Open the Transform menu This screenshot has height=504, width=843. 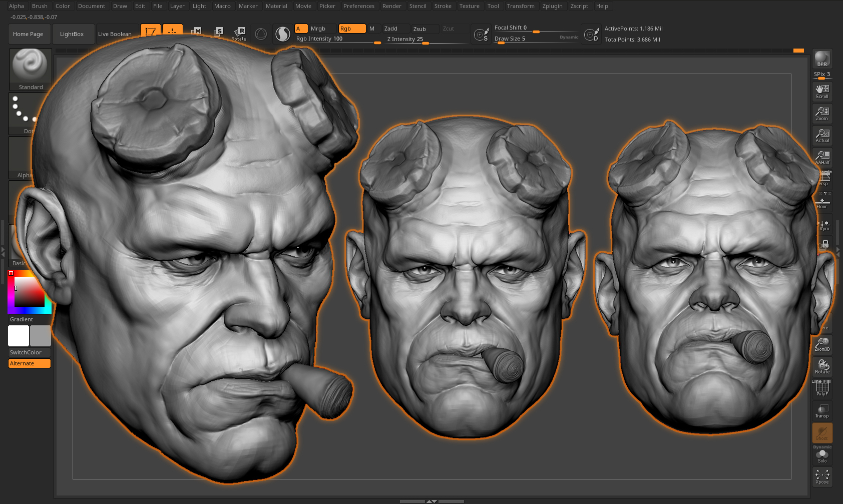click(521, 6)
